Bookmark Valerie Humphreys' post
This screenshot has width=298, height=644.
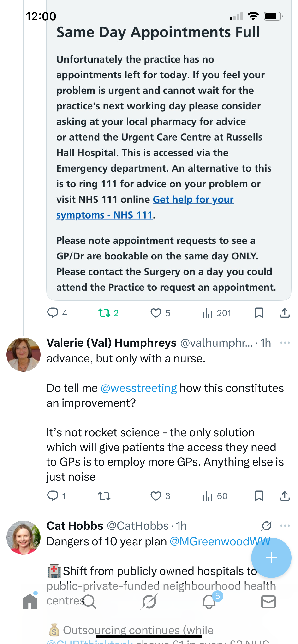(x=259, y=496)
